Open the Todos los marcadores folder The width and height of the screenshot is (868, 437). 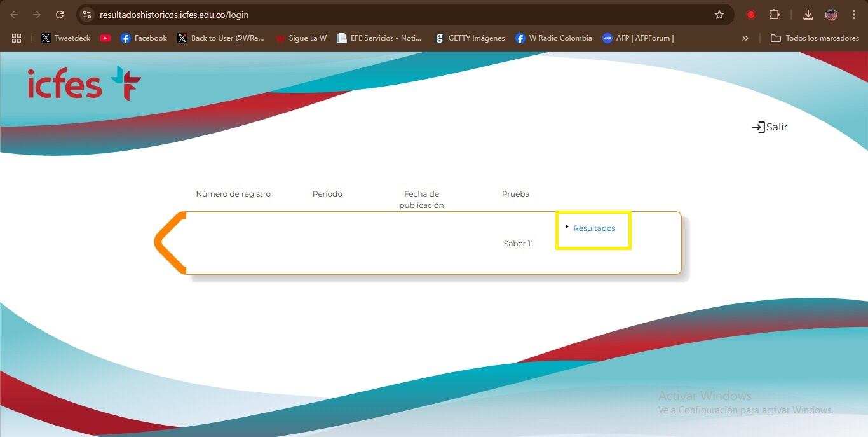[815, 38]
